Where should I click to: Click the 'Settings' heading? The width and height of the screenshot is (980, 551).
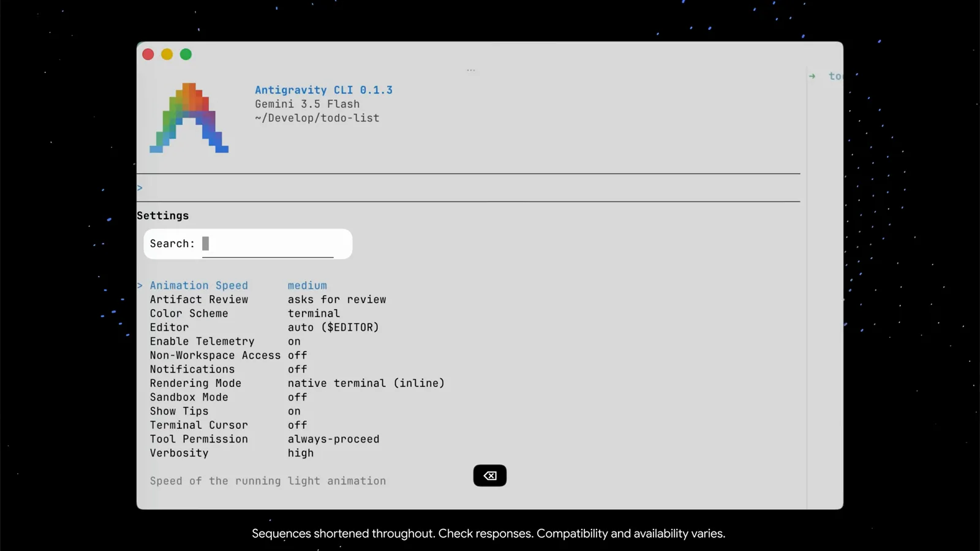[163, 216]
